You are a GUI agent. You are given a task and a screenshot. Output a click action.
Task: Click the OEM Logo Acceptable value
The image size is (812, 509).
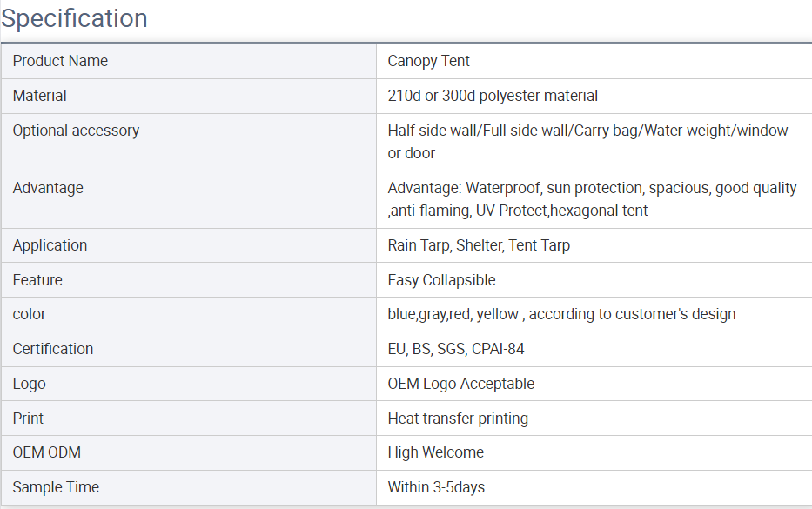point(461,384)
